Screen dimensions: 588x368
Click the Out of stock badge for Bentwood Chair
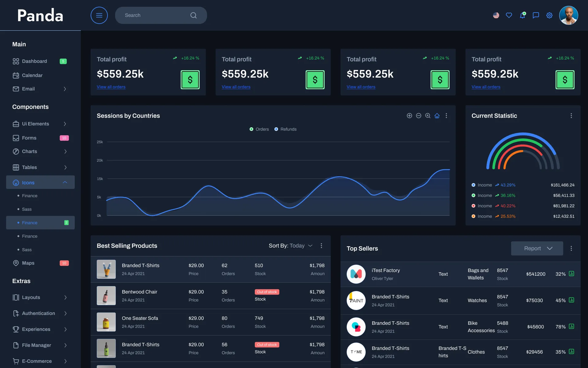[x=267, y=292]
